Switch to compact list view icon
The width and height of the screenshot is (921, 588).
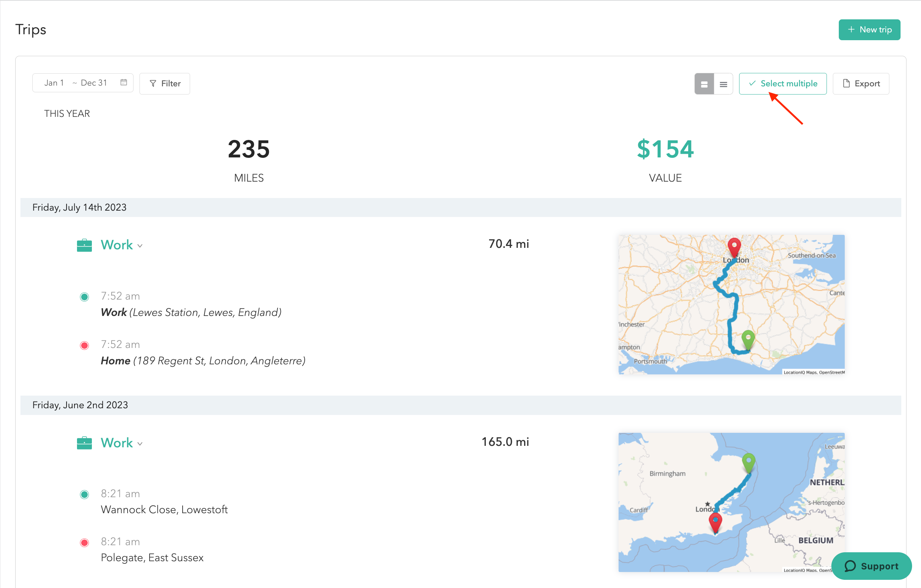[x=723, y=84]
